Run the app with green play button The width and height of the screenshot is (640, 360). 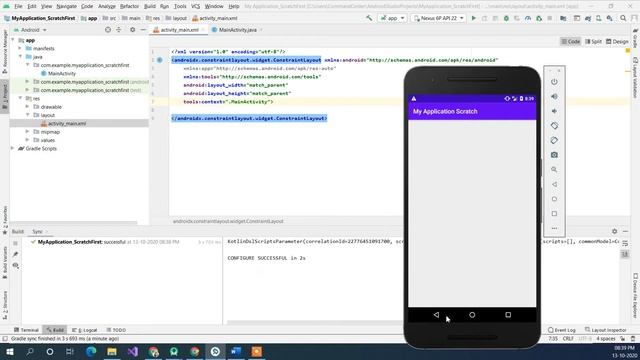tap(473, 18)
